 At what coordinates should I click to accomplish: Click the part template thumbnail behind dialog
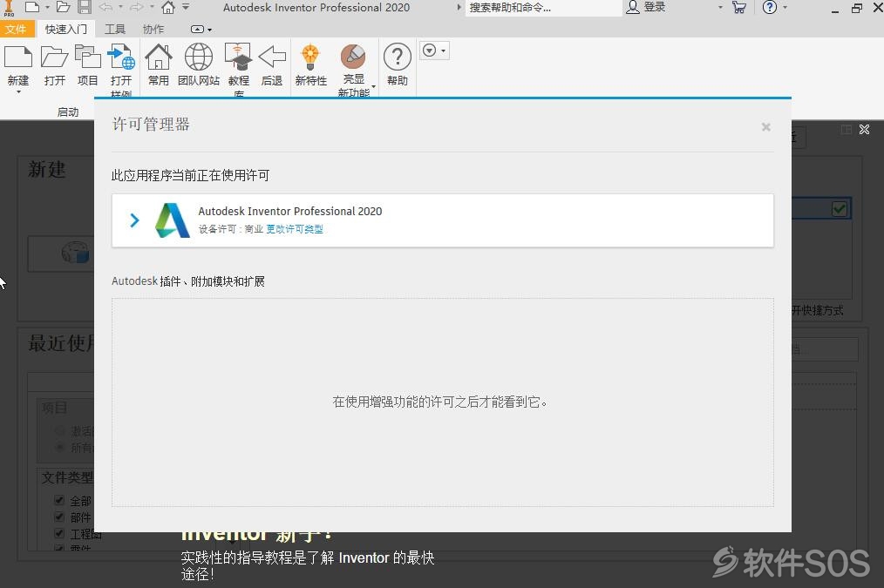[x=76, y=253]
